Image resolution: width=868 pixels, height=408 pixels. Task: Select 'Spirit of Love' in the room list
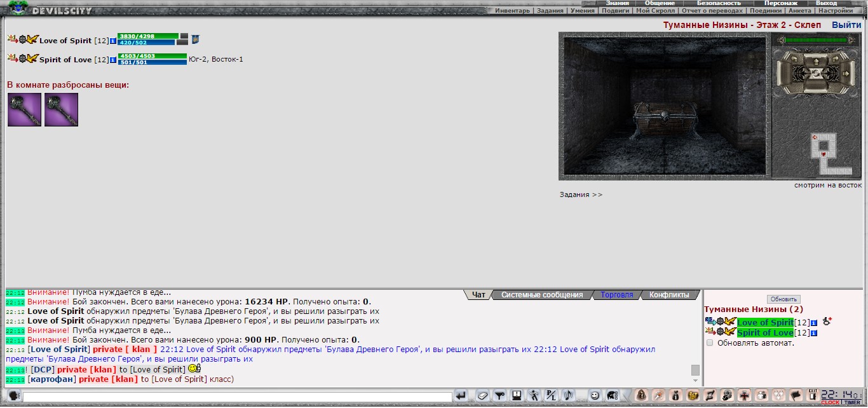coord(765,333)
